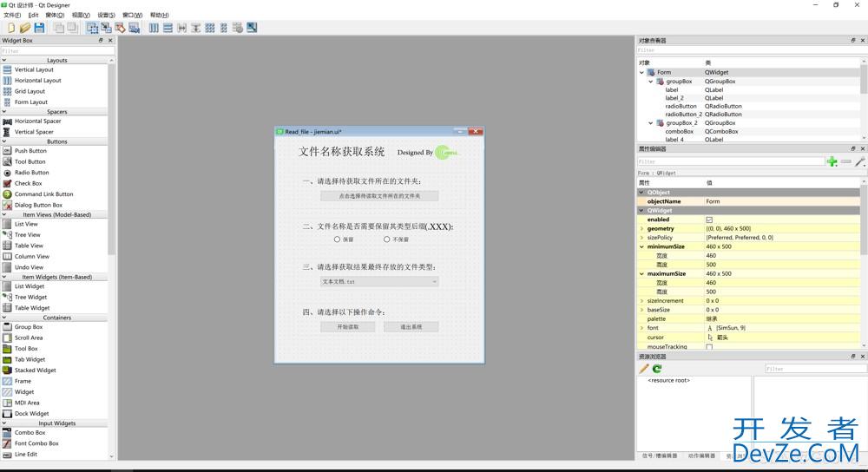Apply Lay Out Horizontally toolbar icon

[x=154, y=28]
